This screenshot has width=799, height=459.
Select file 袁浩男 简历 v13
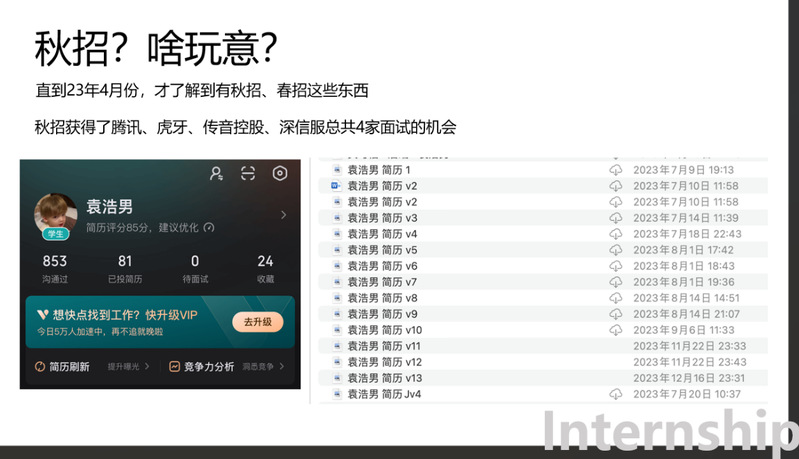385,378
